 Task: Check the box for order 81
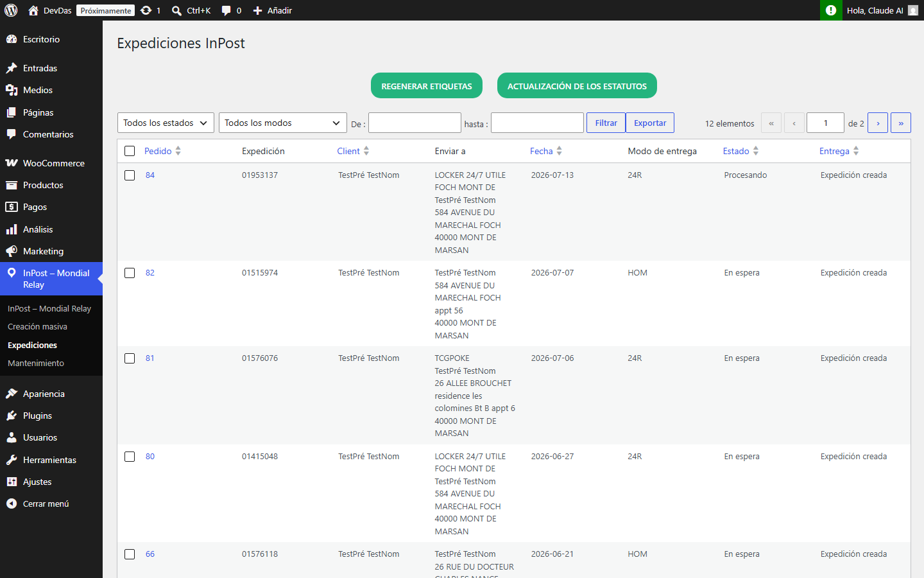pos(130,358)
